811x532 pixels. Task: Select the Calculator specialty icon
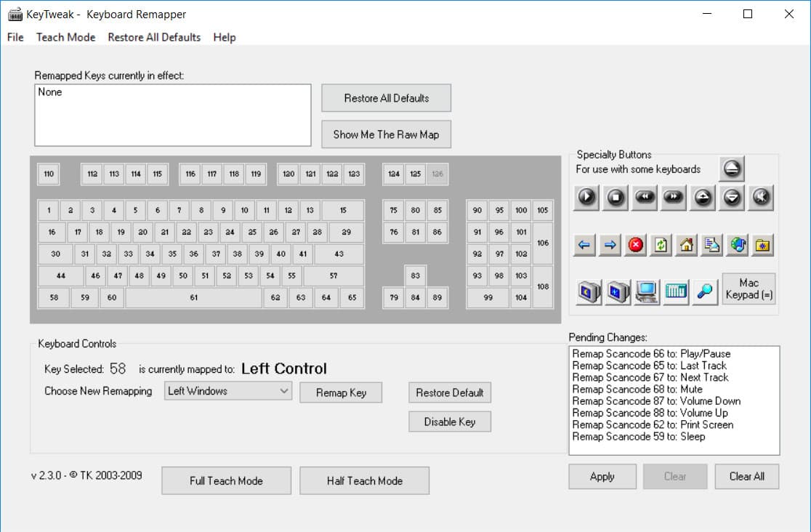[676, 291]
